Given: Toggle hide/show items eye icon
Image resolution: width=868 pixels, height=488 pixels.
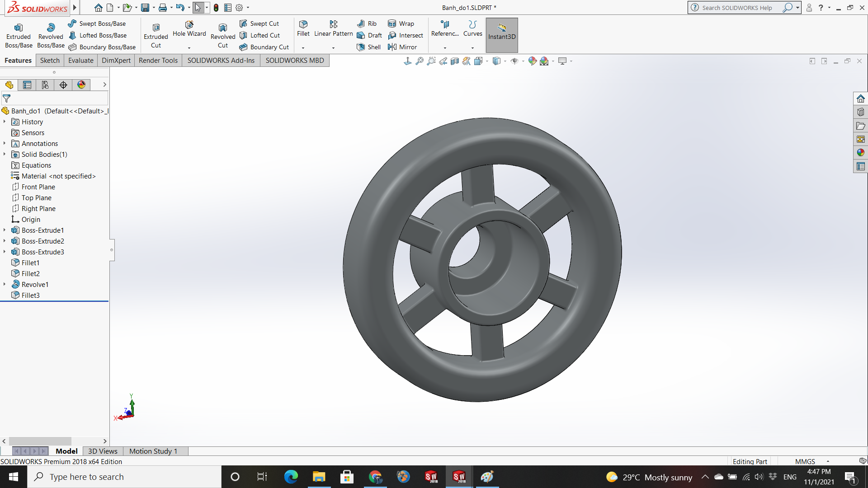Looking at the screenshot, I should click(x=514, y=61).
